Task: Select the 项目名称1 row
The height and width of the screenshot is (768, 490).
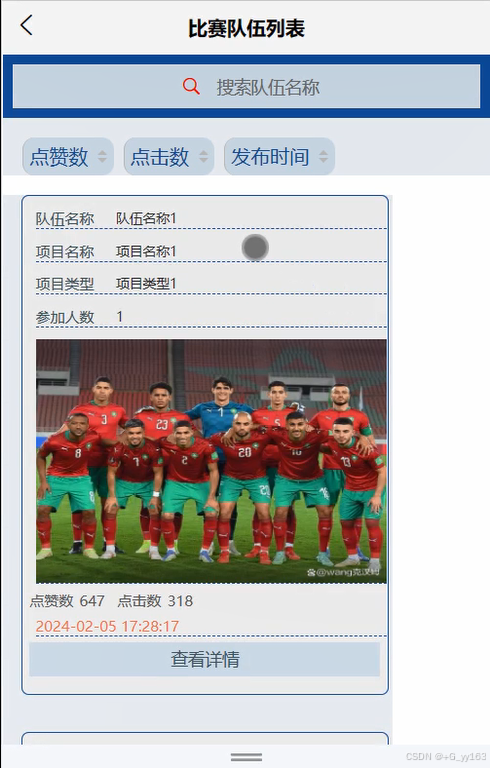Action: pyautogui.click(x=211, y=252)
